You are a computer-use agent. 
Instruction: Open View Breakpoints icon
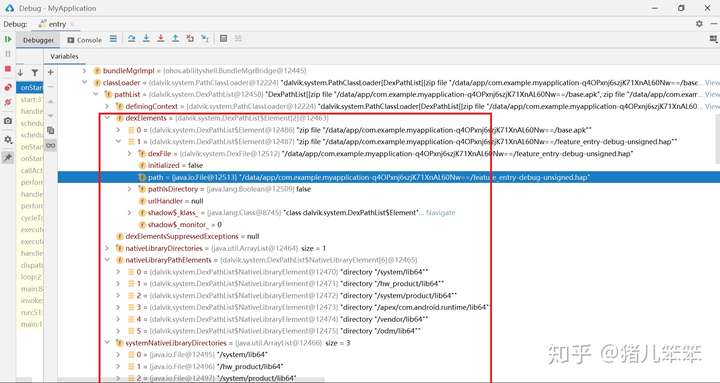(x=8, y=87)
